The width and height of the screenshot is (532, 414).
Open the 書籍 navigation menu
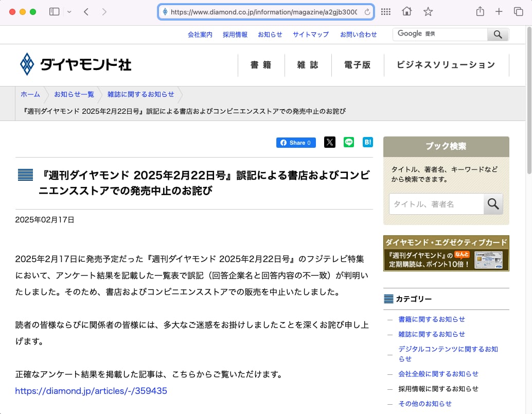point(261,65)
